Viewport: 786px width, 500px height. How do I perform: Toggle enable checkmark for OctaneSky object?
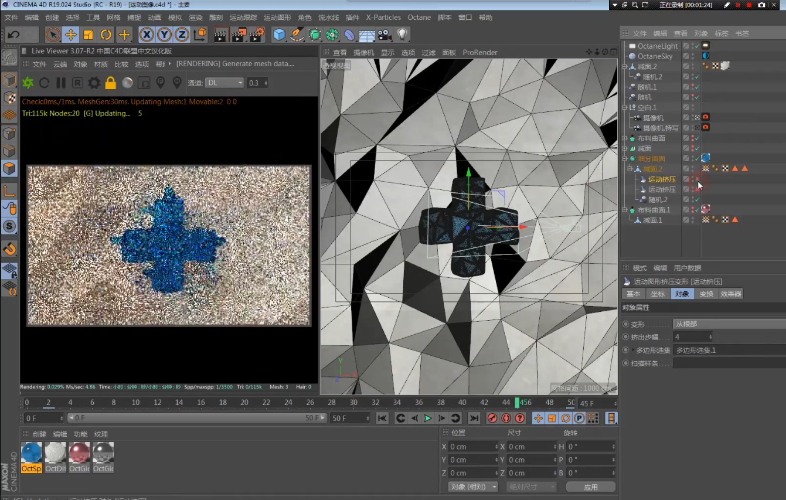tap(695, 57)
